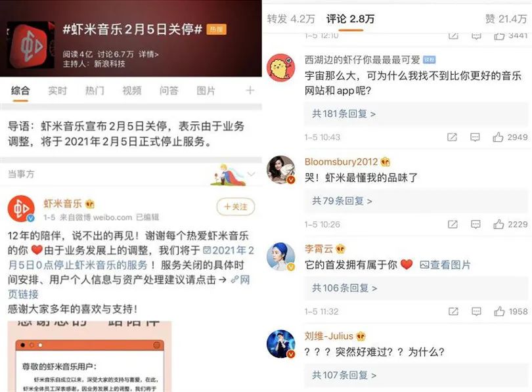The image size is (532, 392).
Task: View 李霄云's attached image via 查看图片
Action: (445, 265)
